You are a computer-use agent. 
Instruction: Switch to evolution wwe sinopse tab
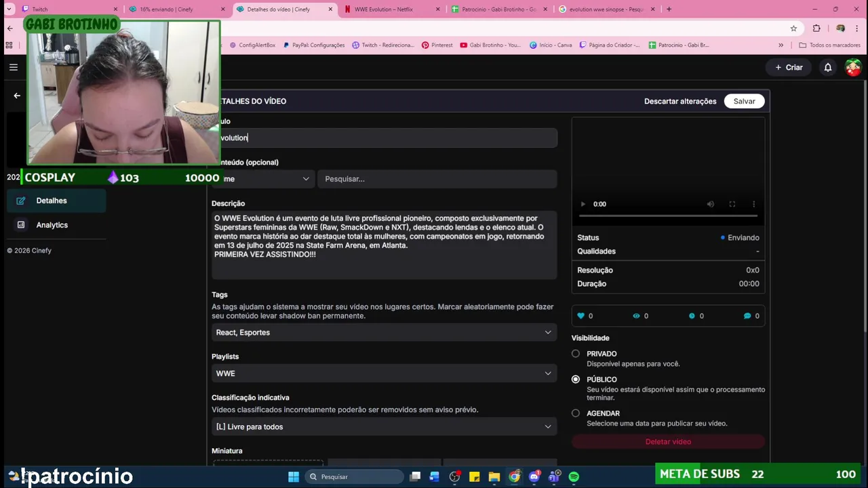point(606,9)
